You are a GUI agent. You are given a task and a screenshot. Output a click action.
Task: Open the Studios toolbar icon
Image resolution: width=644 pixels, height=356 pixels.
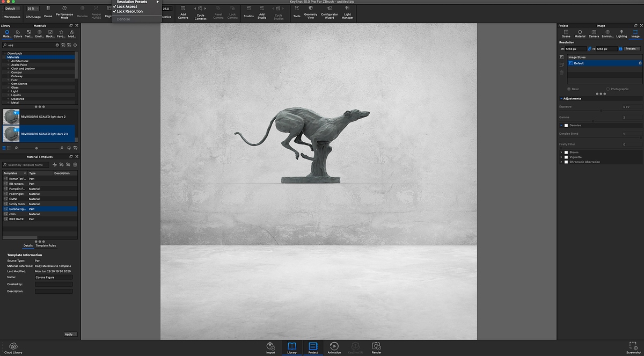click(x=248, y=12)
